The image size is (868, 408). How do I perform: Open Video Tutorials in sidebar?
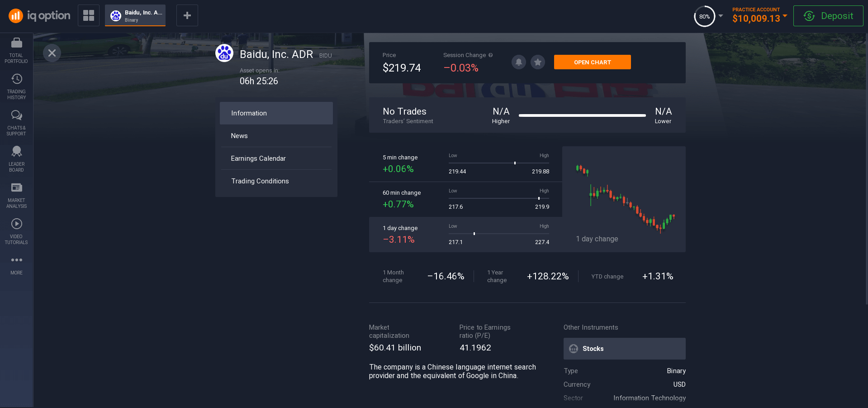(x=16, y=231)
